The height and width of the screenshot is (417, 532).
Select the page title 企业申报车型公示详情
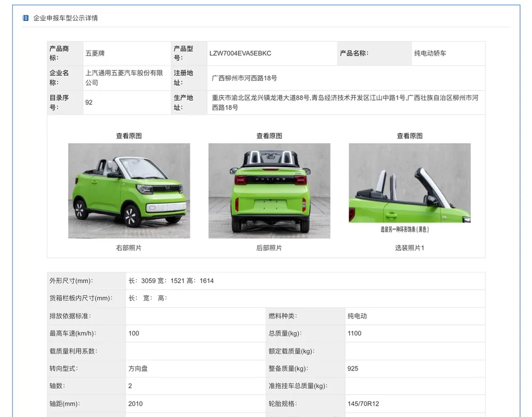click(x=65, y=18)
